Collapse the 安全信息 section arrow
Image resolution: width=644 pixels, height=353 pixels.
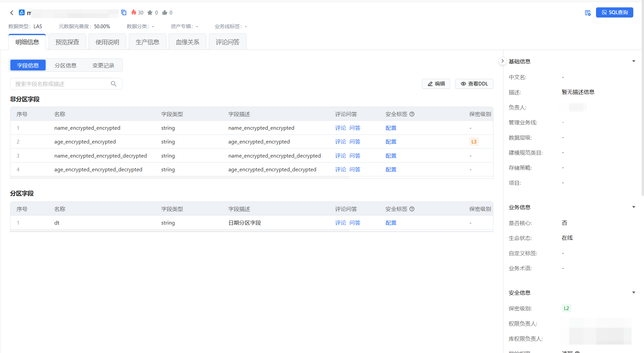coord(634,293)
